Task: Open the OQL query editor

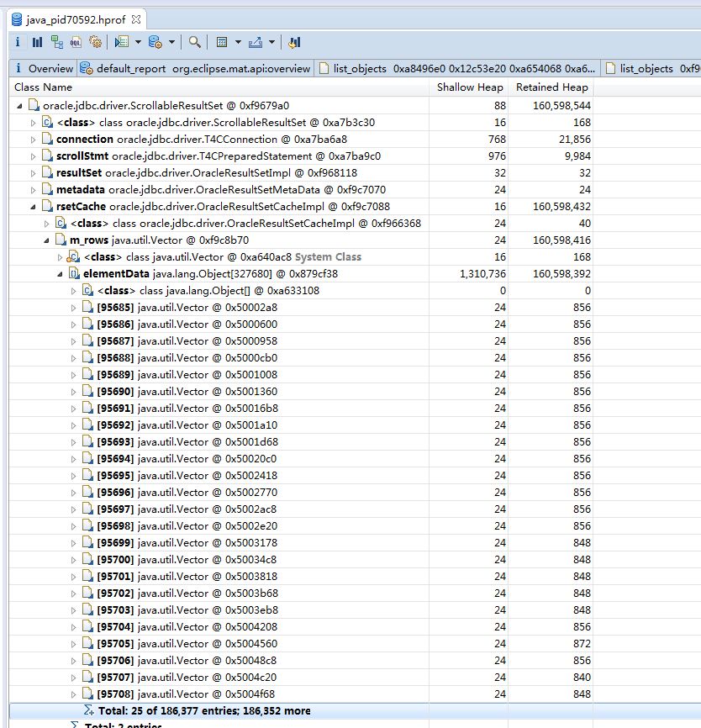Action: tap(76, 42)
